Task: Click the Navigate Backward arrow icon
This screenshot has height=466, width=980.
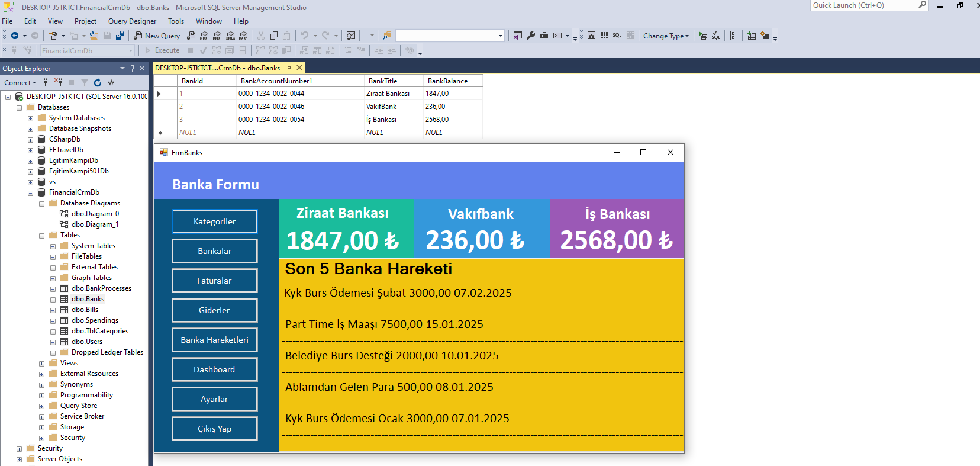Action: [15, 36]
